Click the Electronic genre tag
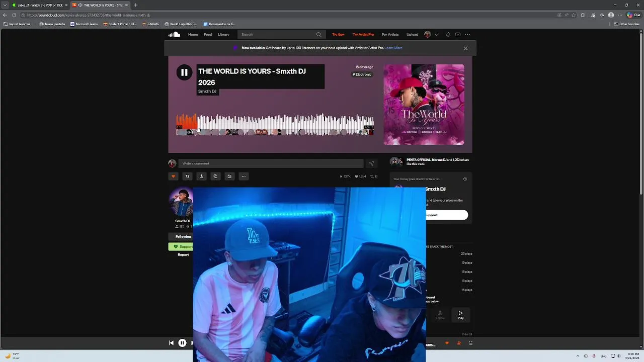644x362 pixels. [362, 74]
